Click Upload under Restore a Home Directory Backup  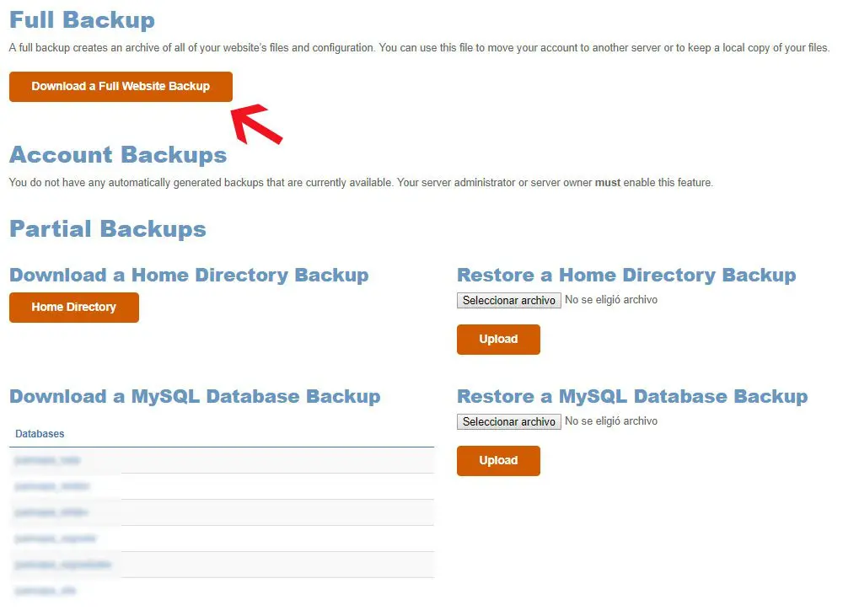(498, 339)
